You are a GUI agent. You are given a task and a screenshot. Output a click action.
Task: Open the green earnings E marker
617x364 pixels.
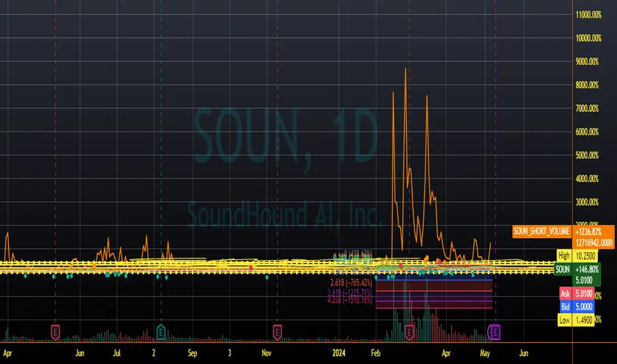pyautogui.click(x=161, y=332)
